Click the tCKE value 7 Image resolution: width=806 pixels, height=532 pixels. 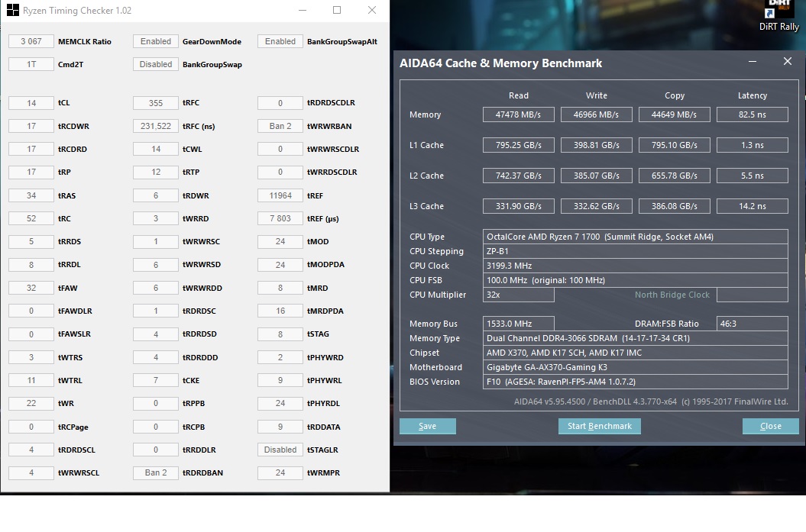coord(156,380)
